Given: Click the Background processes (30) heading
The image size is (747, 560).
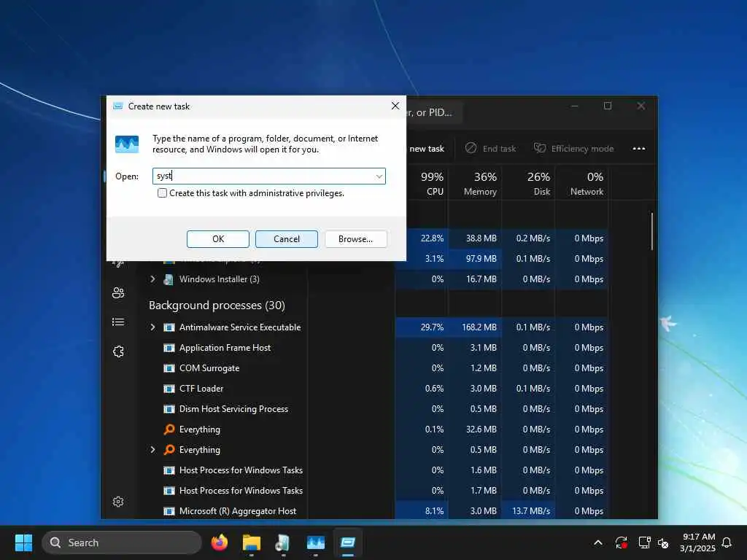Looking at the screenshot, I should point(217,306).
